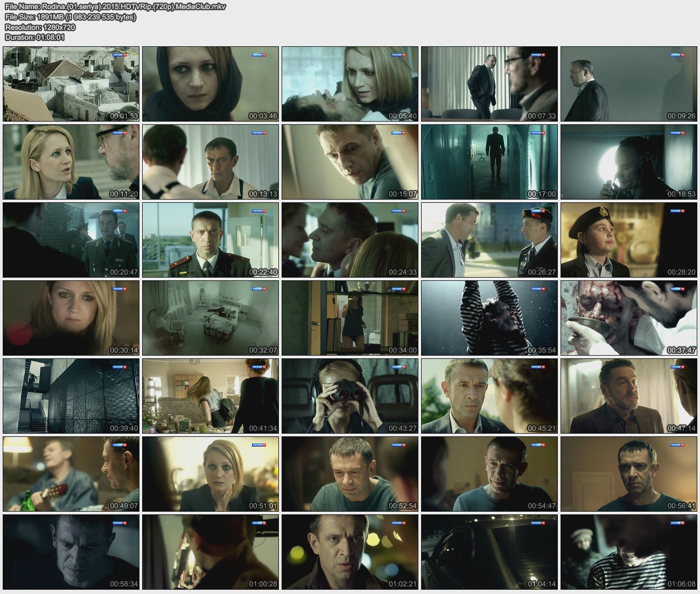
Task: Open the thumbnail marked 00:35:54
Action: 489,318
